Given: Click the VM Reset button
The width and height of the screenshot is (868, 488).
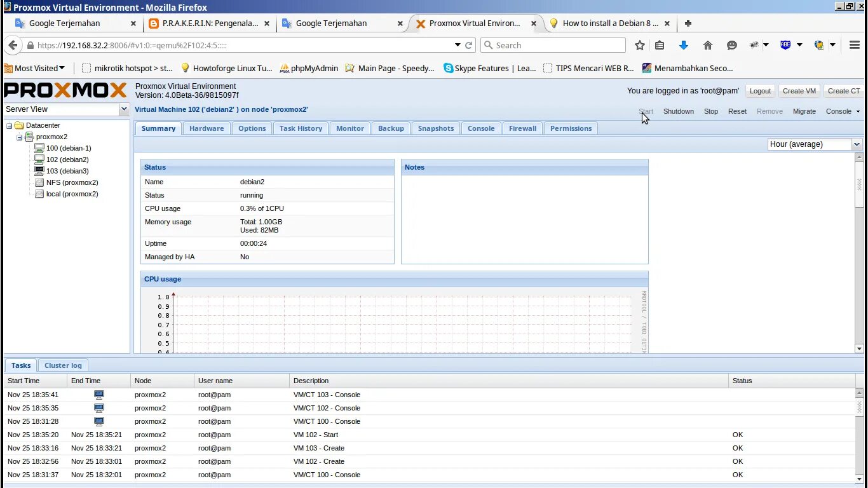Looking at the screenshot, I should (x=737, y=111).
